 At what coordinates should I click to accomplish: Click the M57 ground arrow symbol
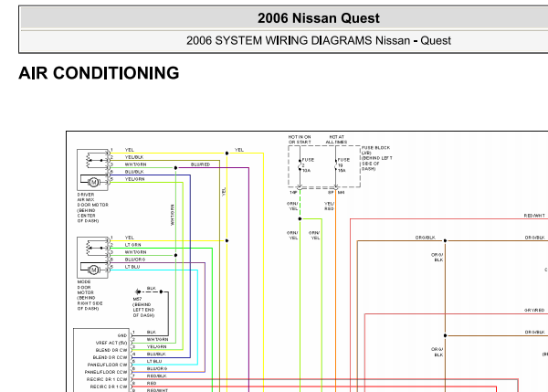tap(137, 291)
